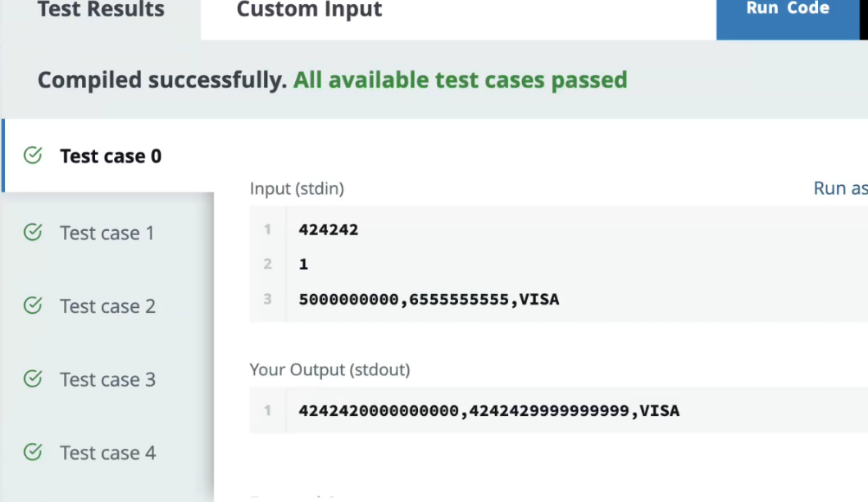Open the Test case 4 label
Image resolution: width=868 pixels, height=502 pixels.
(107, 453)
